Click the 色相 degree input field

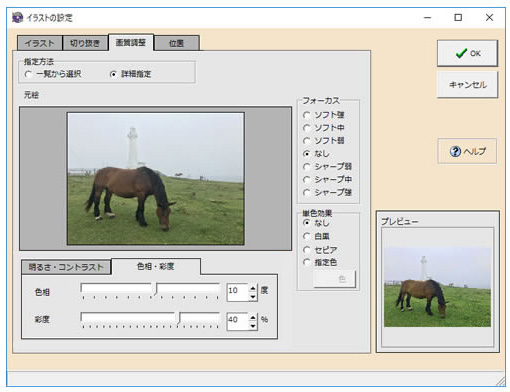(x=238, y=292)
